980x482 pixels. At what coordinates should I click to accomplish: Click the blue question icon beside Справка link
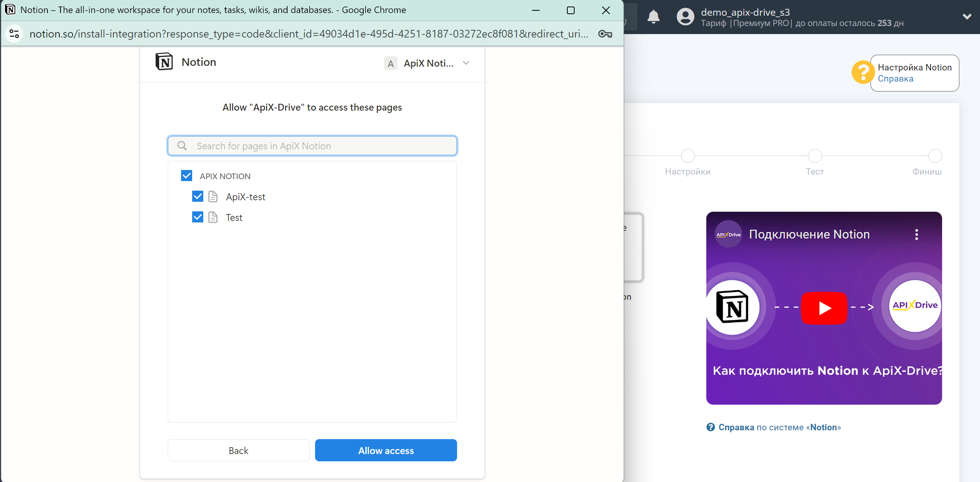(x=710, y=427)
